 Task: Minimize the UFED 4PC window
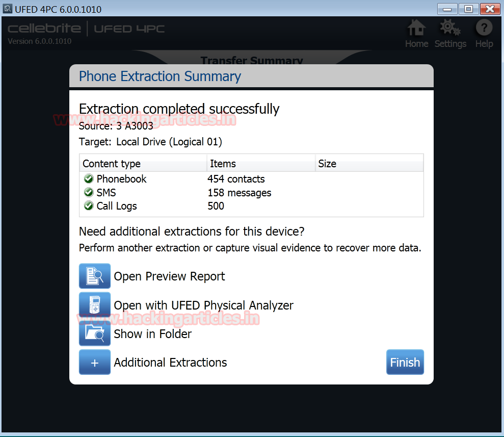click(447, 9)
